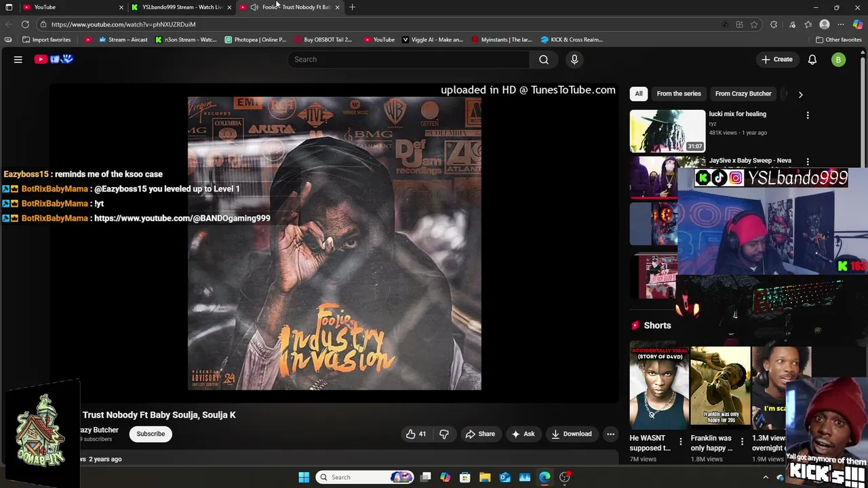Show hidden system tray icons
Screen dimensions: 868x488
(x=766, y=477)
